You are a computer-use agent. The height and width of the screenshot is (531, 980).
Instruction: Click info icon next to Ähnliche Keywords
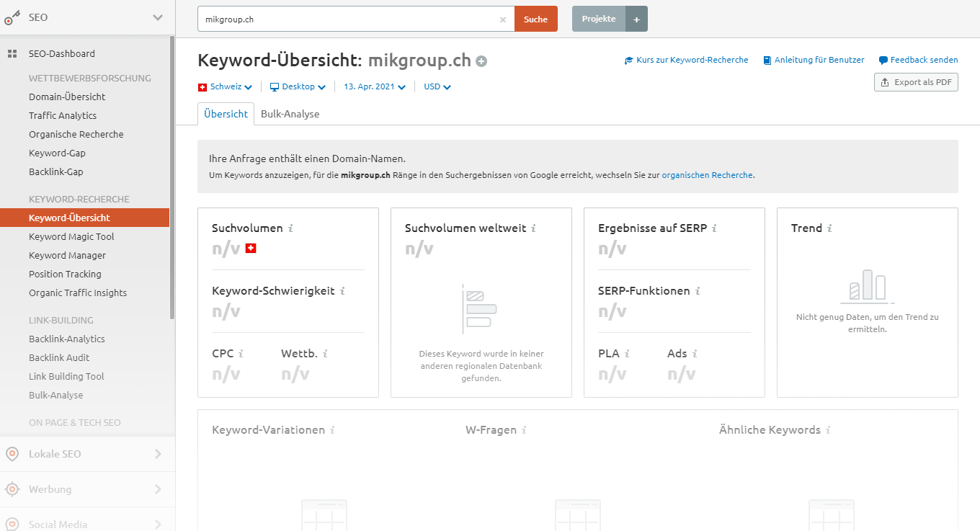828,430
